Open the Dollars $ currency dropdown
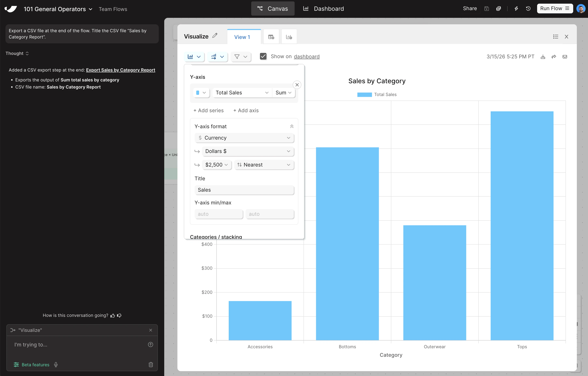The image size is (588, 376). point(248,151)
